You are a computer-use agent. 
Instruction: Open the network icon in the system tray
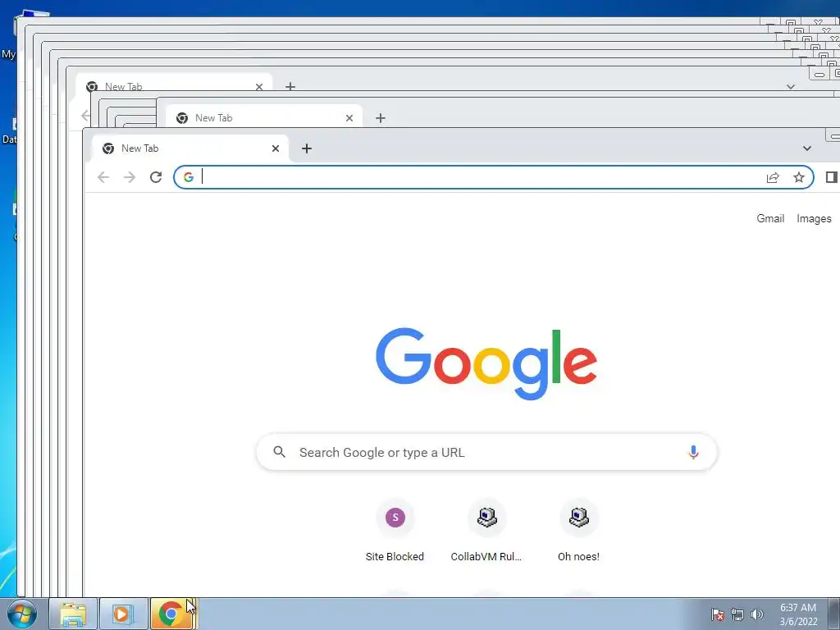[x=737, y=614]
